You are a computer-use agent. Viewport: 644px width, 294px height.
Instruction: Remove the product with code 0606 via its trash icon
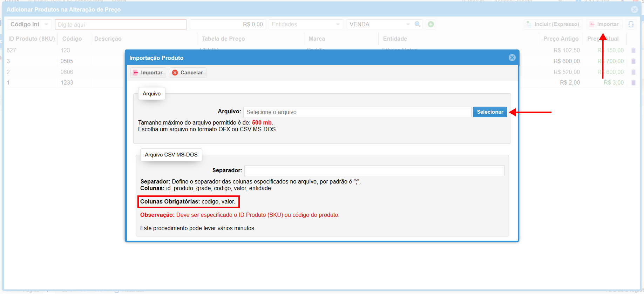pyautogui.click(x=633, y=72)
